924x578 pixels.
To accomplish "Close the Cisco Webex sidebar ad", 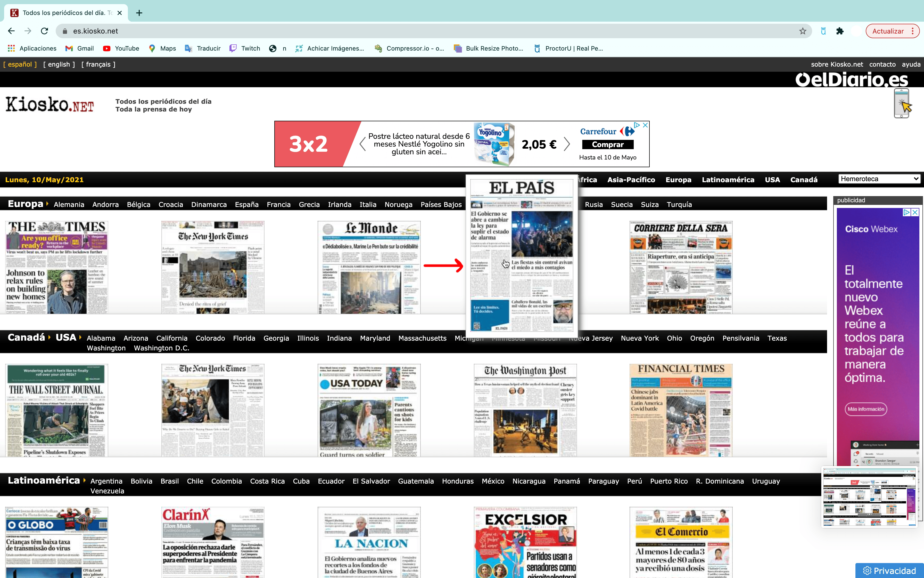I will tap(915, 212).
